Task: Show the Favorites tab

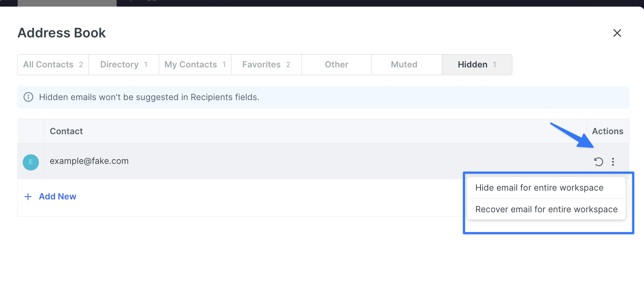Action: [x=266, y=65]
